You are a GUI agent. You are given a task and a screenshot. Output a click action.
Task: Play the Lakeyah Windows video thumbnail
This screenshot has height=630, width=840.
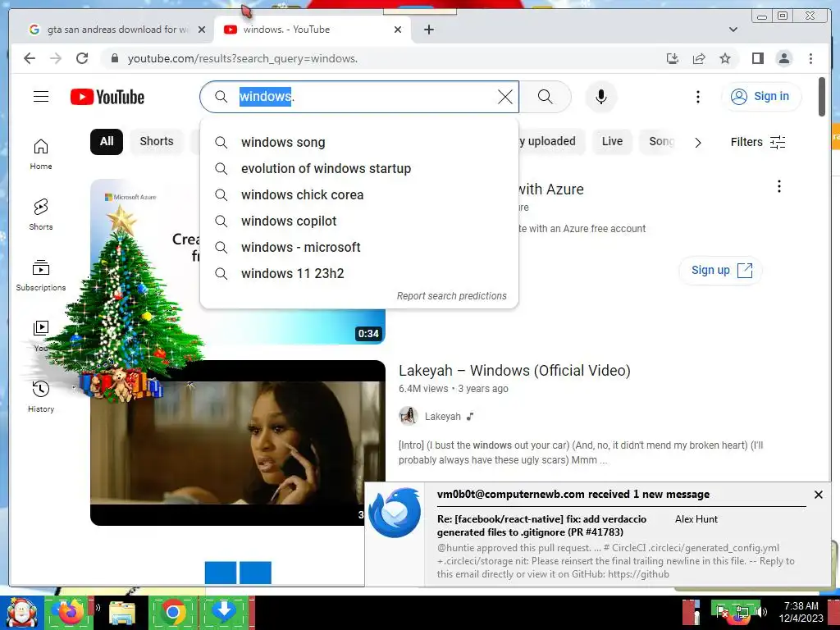237,442
